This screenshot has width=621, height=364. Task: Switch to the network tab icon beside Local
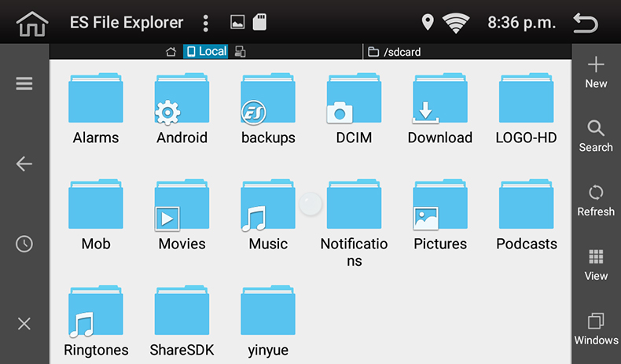tap(241, 52)
